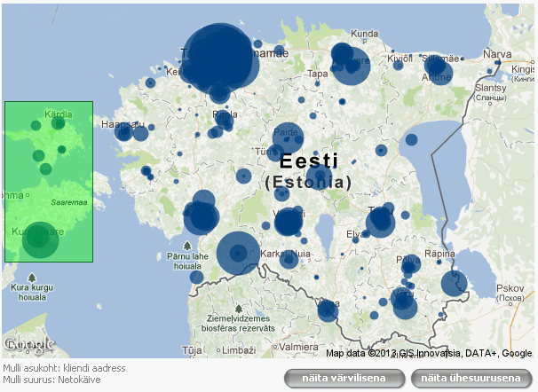Screen dimensions: 538x392
Task: Select the large bubble over Kuressaare
Action: [36, 237]
